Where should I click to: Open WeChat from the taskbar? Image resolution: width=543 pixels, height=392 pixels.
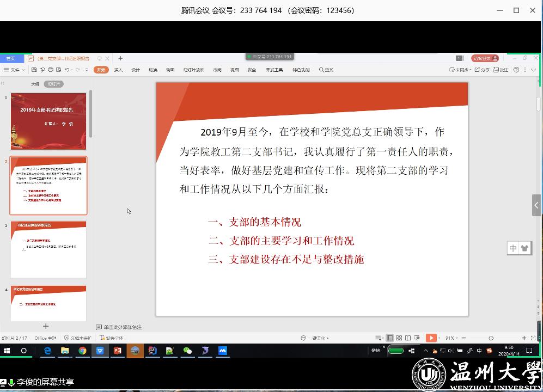[187, 351]
